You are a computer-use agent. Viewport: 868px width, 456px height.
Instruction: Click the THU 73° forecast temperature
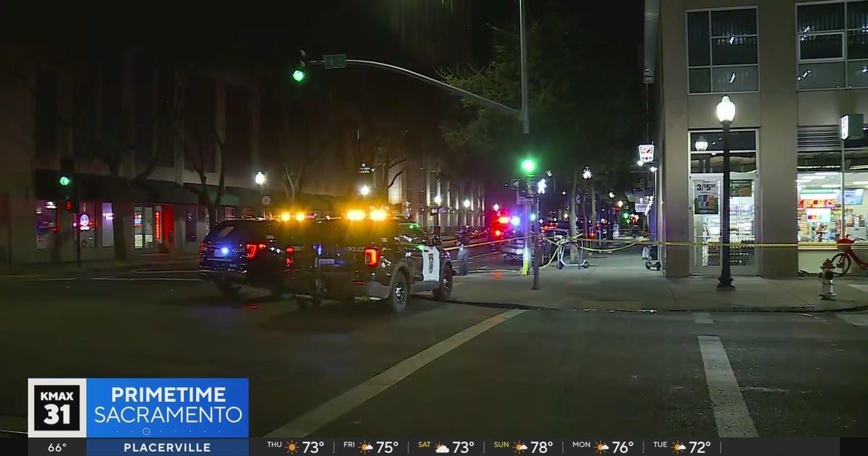[312, 447]
